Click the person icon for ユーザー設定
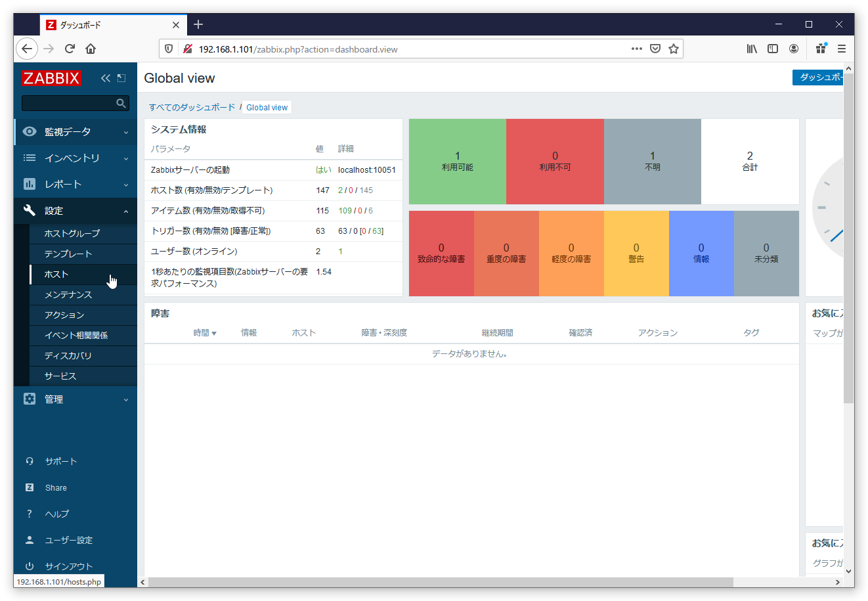The image size is (868, 601). tap(30, 540)
